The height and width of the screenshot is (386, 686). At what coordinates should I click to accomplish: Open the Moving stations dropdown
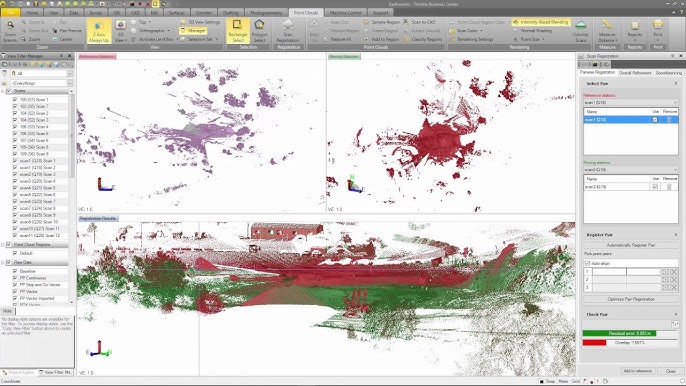coord(630,170)
